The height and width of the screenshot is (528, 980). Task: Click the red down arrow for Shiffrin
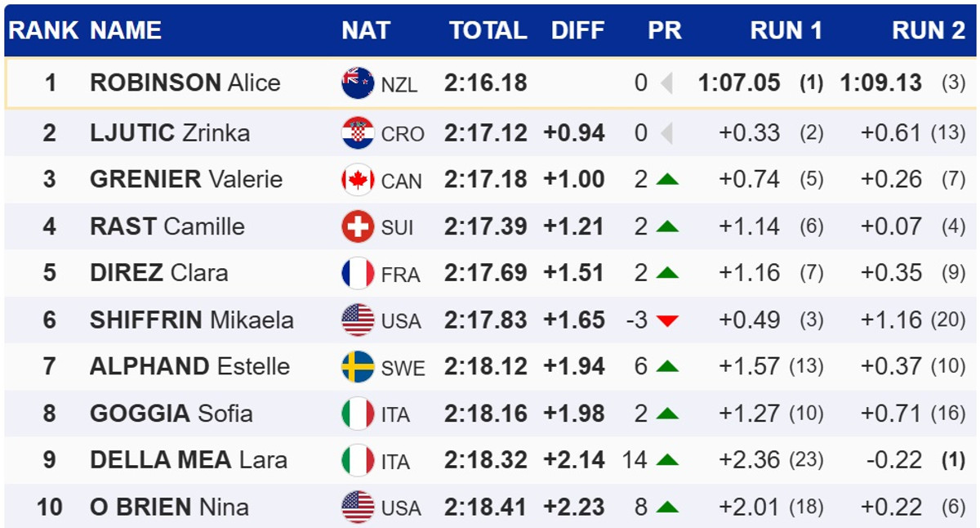(x=667, y=320)
